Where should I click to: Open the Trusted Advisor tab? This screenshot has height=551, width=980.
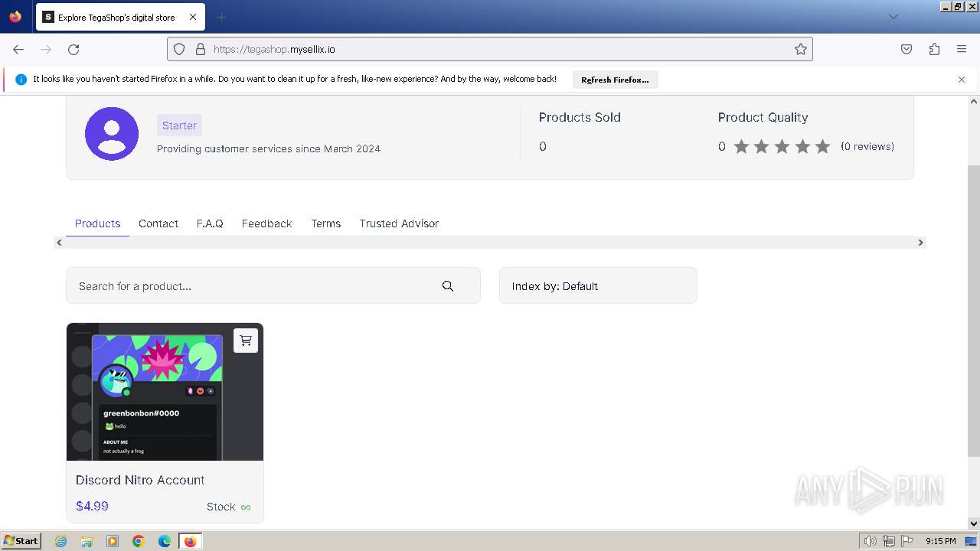point(399,223)
